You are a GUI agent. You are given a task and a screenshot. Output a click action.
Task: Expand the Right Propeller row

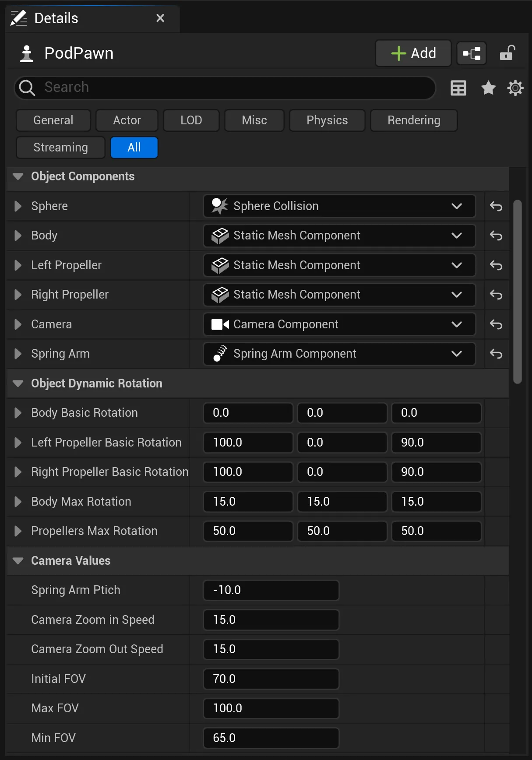pos(18,295)
